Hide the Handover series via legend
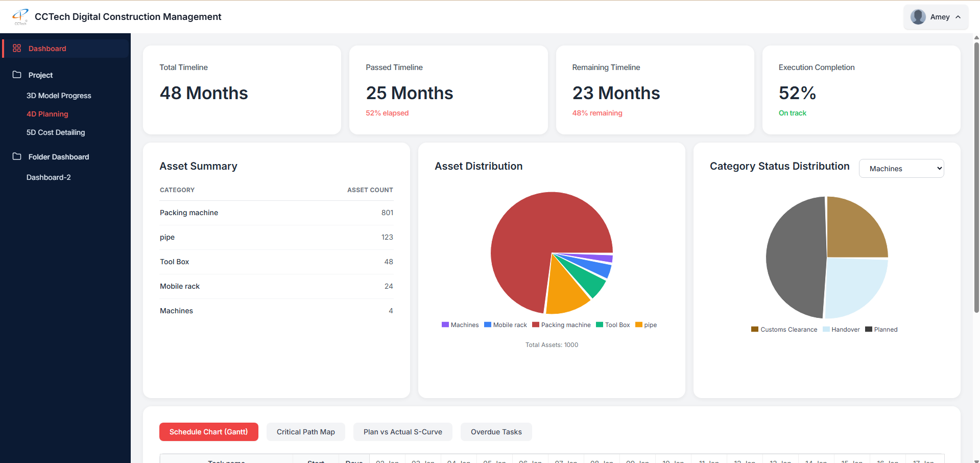This screenshot has width=980, height=463. [x=841, y=330]
